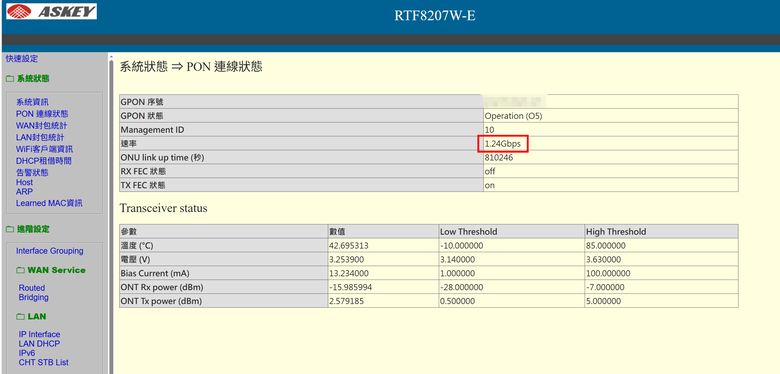View WAN封包統計 statistics

click(x=41, y=125)
